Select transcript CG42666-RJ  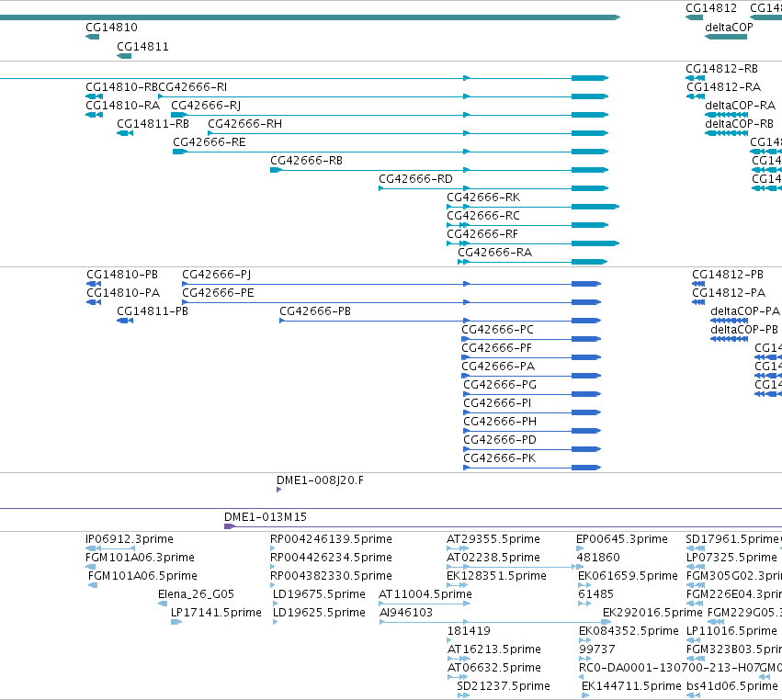(206, 106)
